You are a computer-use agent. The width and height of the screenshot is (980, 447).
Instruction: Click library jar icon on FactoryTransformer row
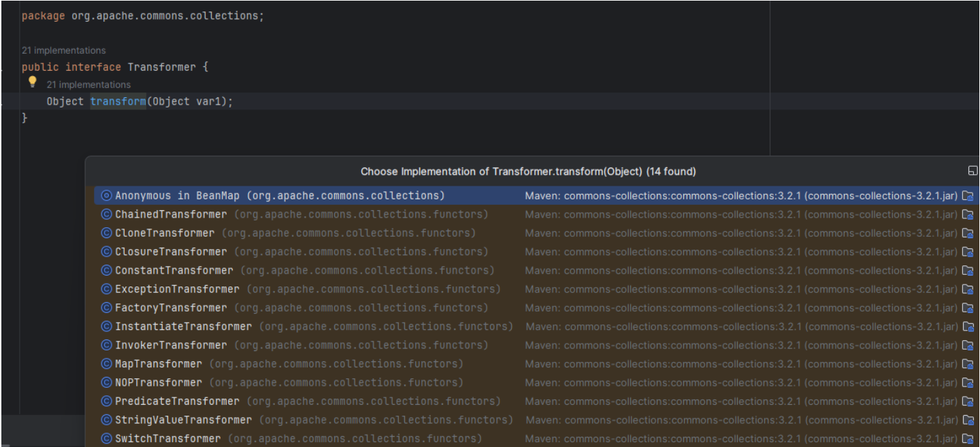click(x=968, y=308)
